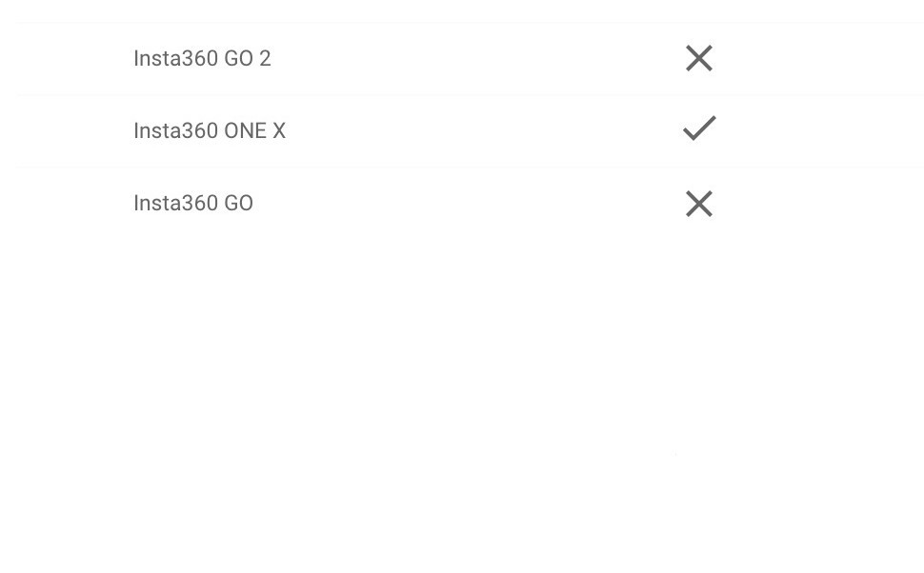Viewport: 924px width, 573px height.
Task: Click the checkmark beside Insta360 ONE X
Action: tap(699, 128)
